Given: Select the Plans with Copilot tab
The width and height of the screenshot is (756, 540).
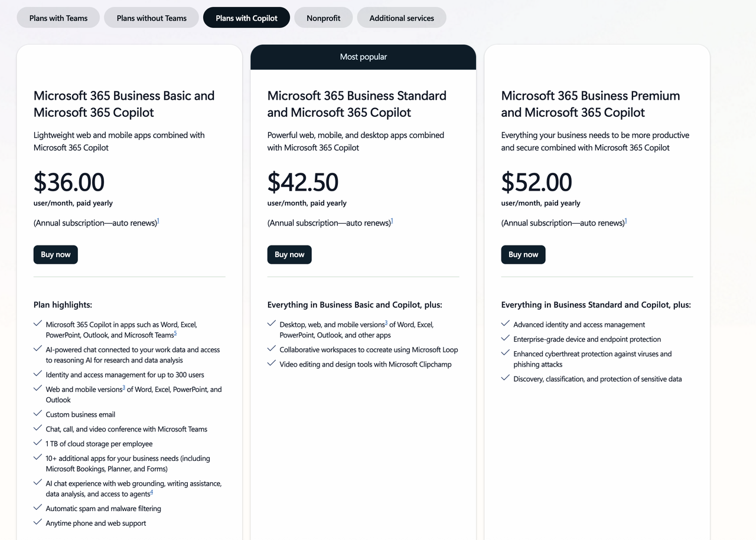Looking at the screenshot, I should [x=246, y=18].
